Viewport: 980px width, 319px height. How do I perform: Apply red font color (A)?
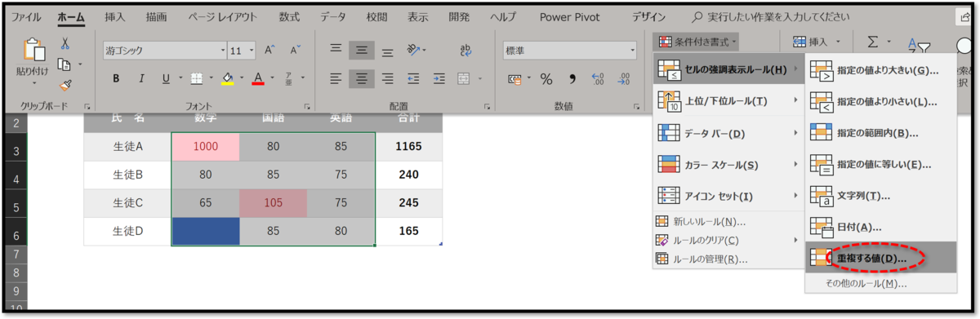(258, 79)
